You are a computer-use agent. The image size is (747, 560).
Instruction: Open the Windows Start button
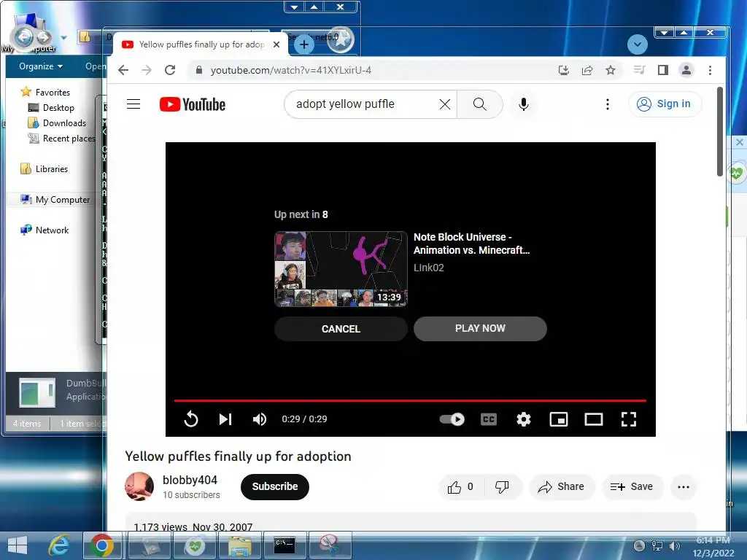click(18, 545)
